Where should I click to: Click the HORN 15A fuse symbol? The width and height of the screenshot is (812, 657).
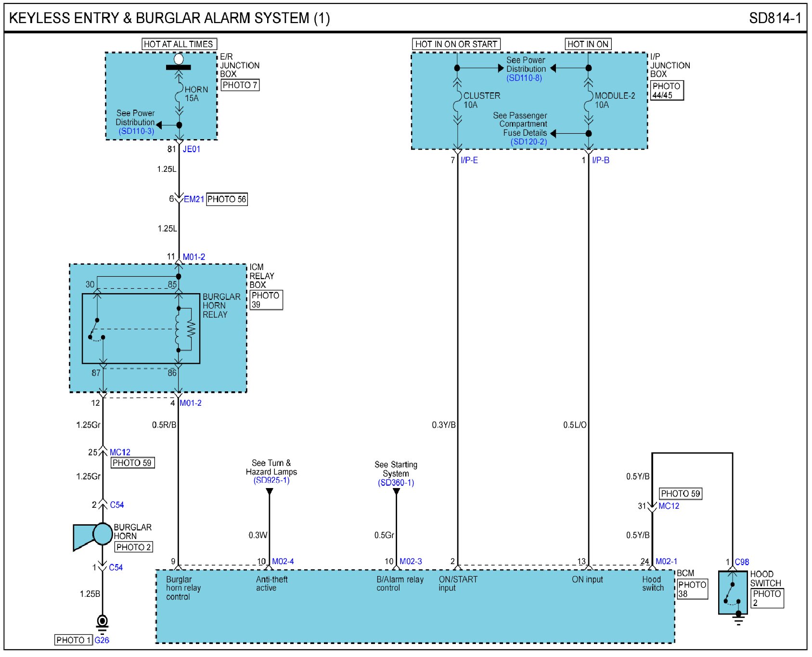click(x=179, y=94)
